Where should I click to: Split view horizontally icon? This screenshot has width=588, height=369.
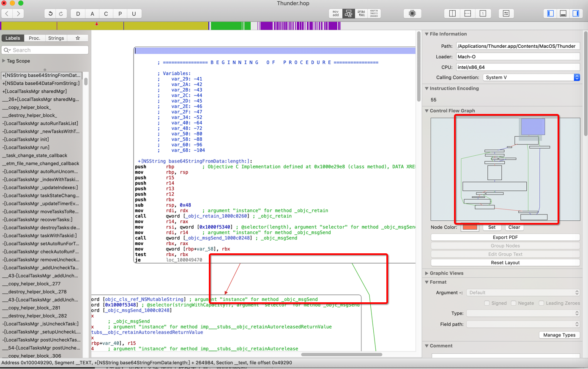pos(468,14)
